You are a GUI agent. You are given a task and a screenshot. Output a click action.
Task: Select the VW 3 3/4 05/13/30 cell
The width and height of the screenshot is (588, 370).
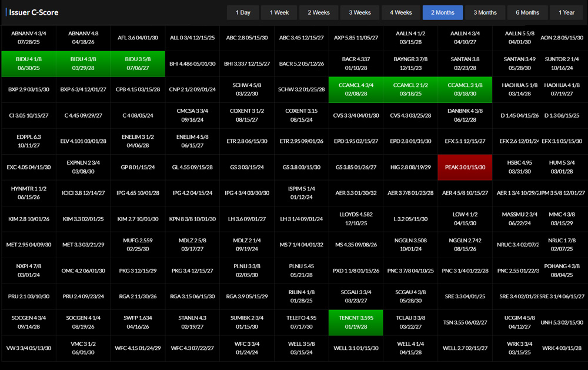(28, 348)
